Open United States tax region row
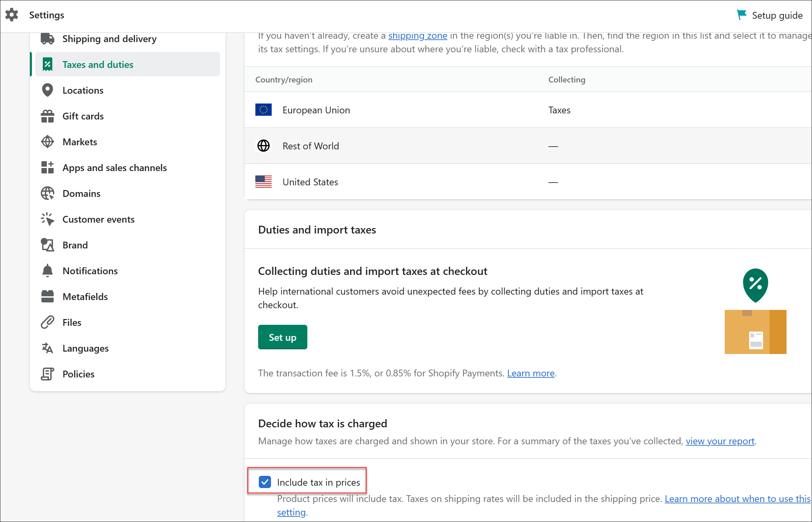812x522 pixels. click(528, 182)
